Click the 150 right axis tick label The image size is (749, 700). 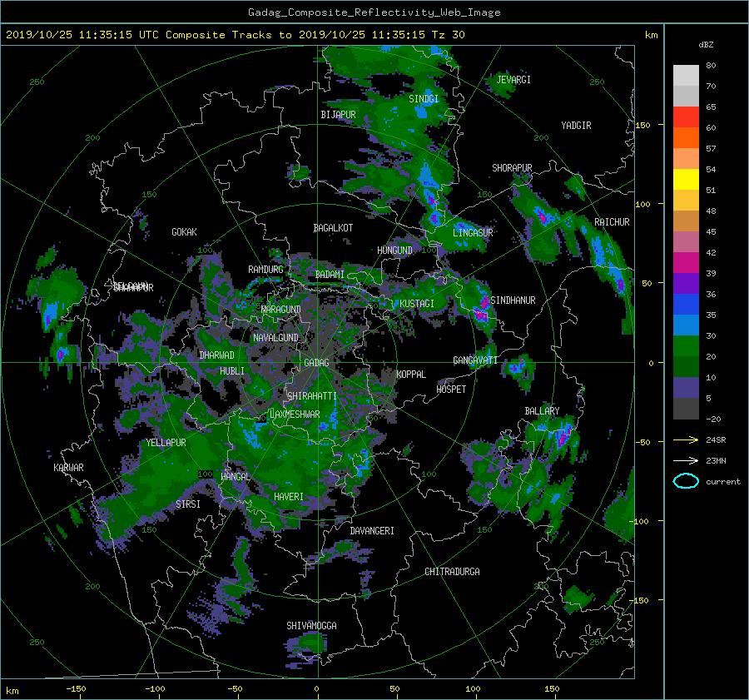642,125
